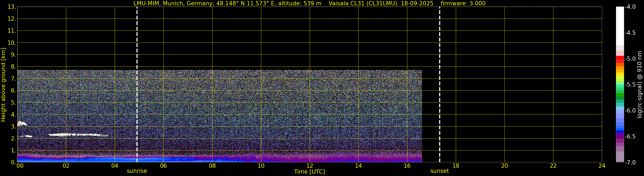Image resolution: width=644 pixels, height=176 pixels.
Task: Click the time-axis tick label '06'
Action: click(163, 166)
